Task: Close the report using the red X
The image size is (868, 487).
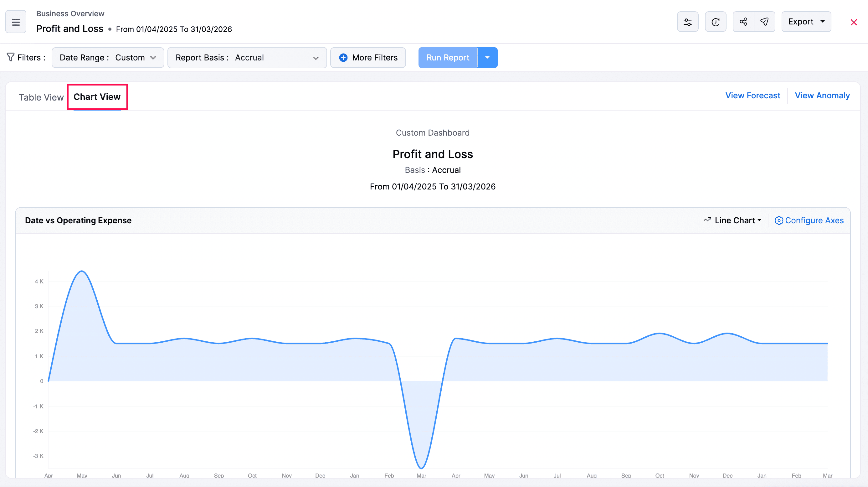Action: (x=854, y=22)
